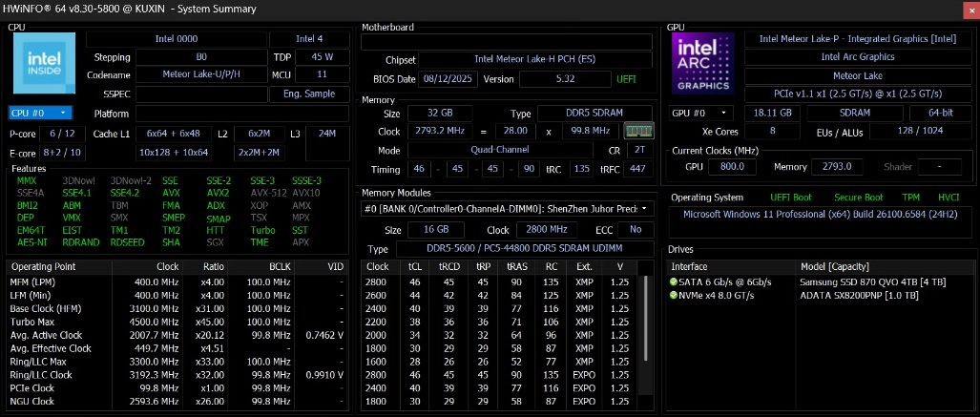Open the CPU #0 selector dropdown
This screenshot has width=980, height=417.
[x=41, y=114]
